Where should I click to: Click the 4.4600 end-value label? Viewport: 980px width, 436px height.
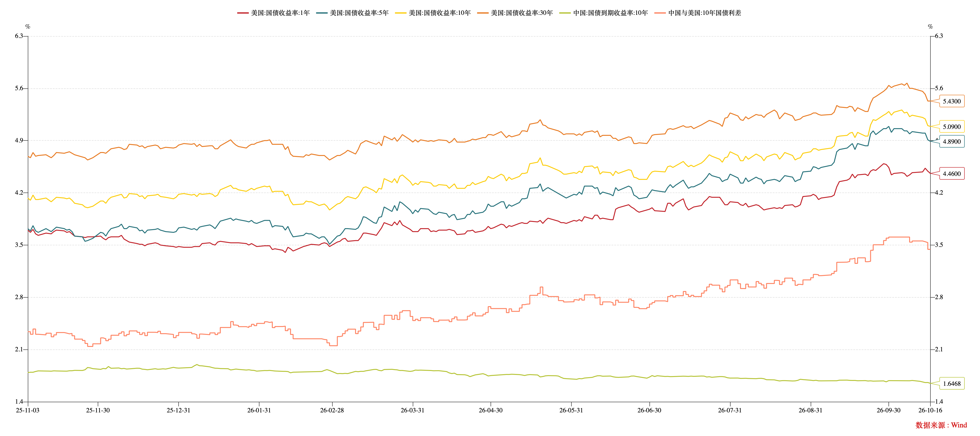click(952, 174)
